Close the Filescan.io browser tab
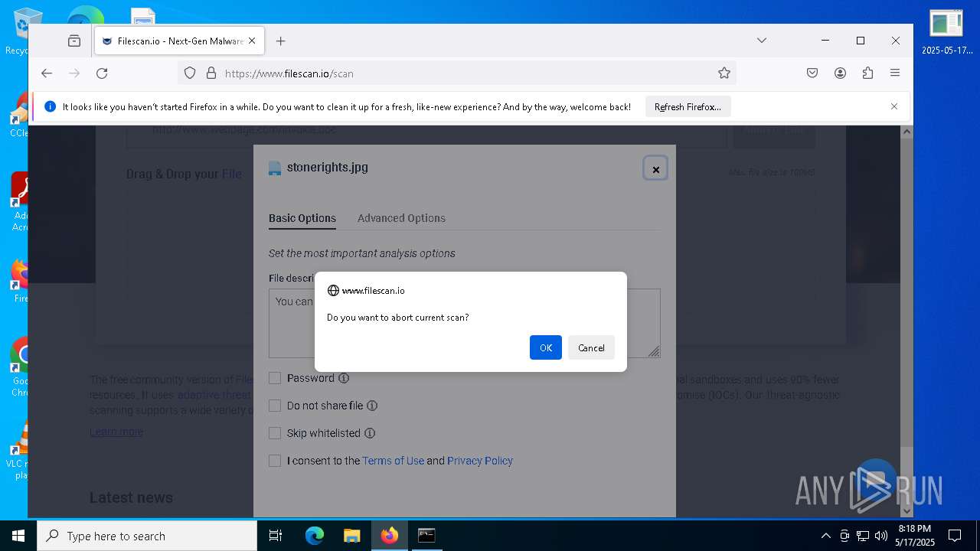Image resolution: width=980 pixels, height=551 pixels. click(252, 41)
